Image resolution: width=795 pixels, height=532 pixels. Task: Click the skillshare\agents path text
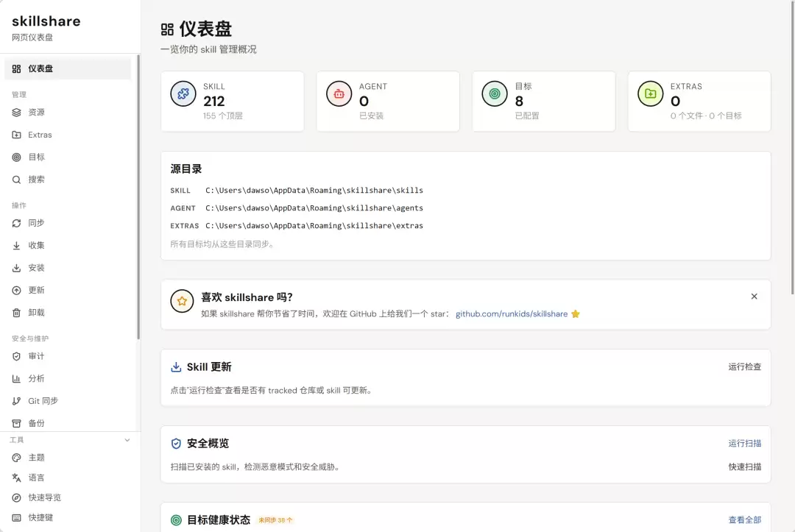coord(314,208)
